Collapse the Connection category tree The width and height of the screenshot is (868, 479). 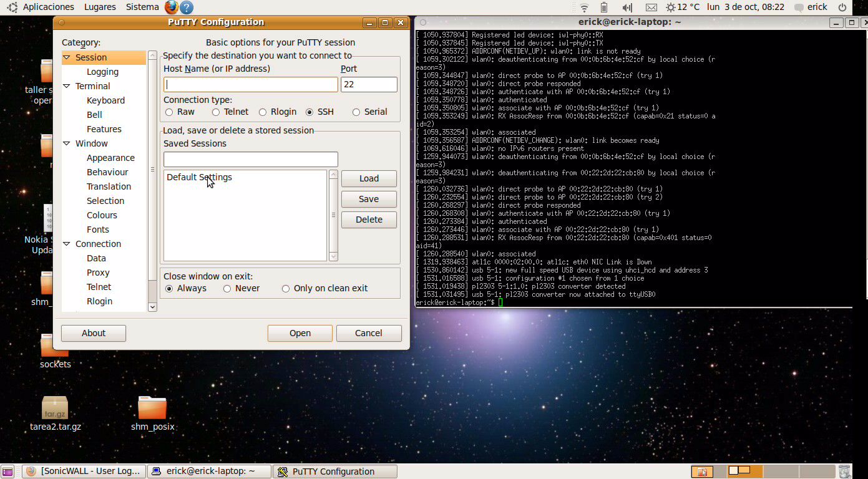point(67,243)
